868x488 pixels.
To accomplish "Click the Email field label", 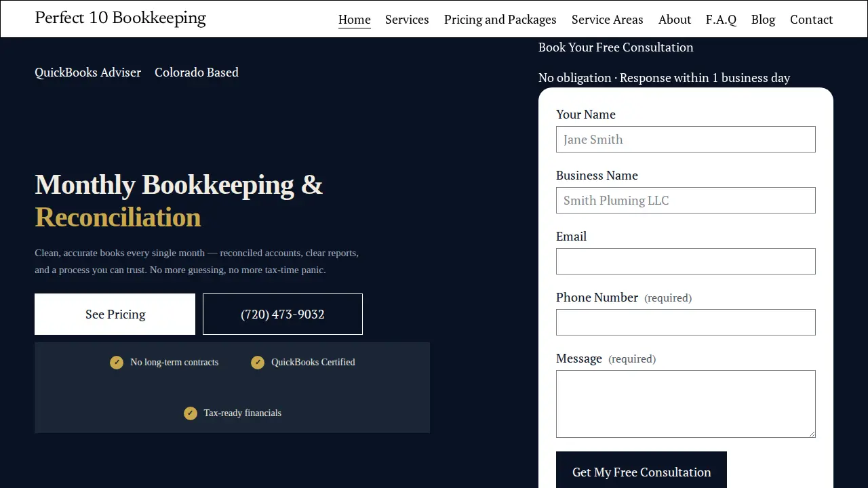I will (x=571, y=237).
